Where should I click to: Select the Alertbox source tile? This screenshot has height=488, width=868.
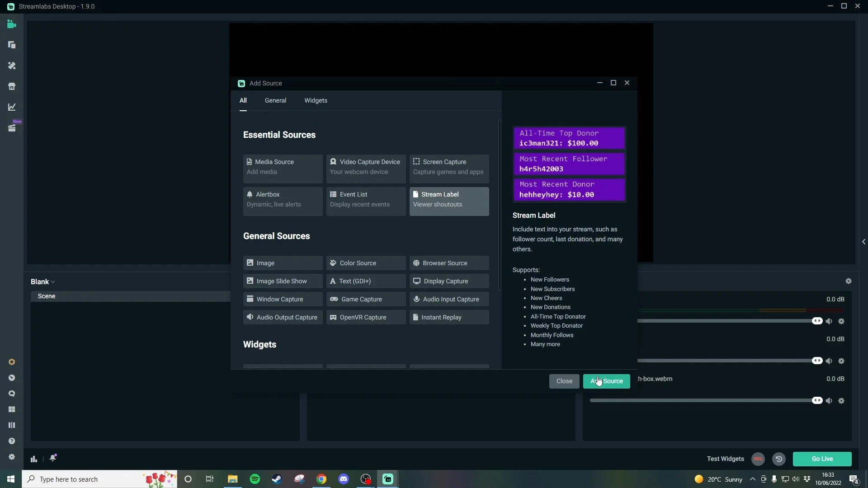tap(283, 202)
